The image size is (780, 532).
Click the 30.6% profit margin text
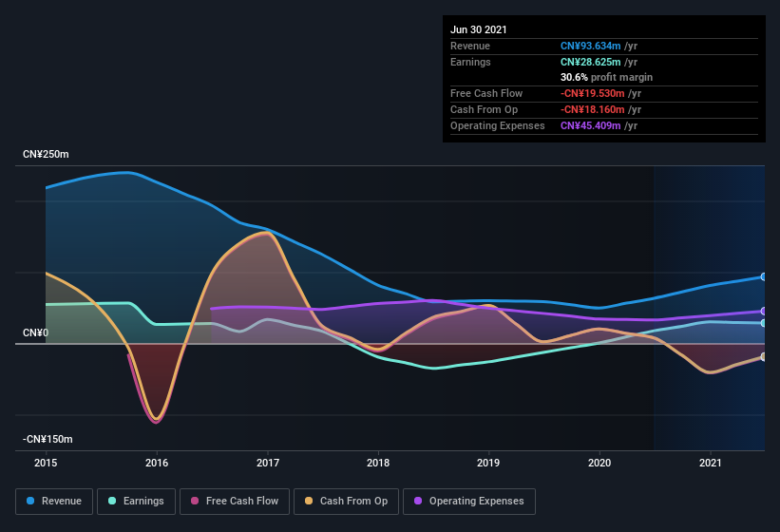pos(606,78)
